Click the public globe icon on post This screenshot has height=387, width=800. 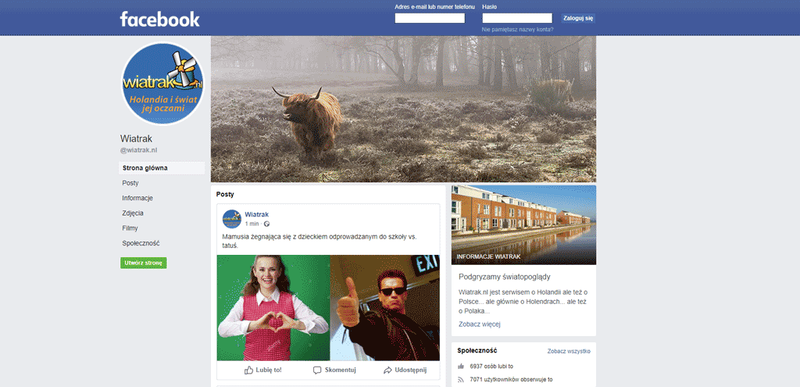click(267, 224)
